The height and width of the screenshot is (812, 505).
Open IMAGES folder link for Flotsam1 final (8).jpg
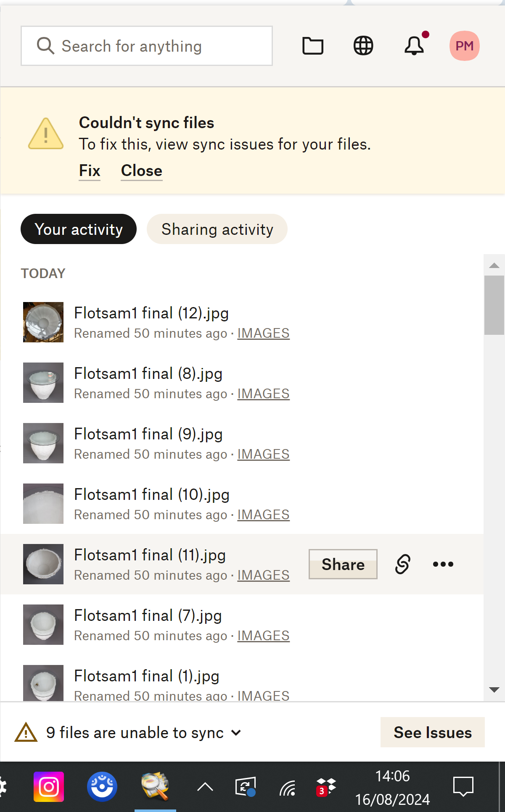[264, 394]
